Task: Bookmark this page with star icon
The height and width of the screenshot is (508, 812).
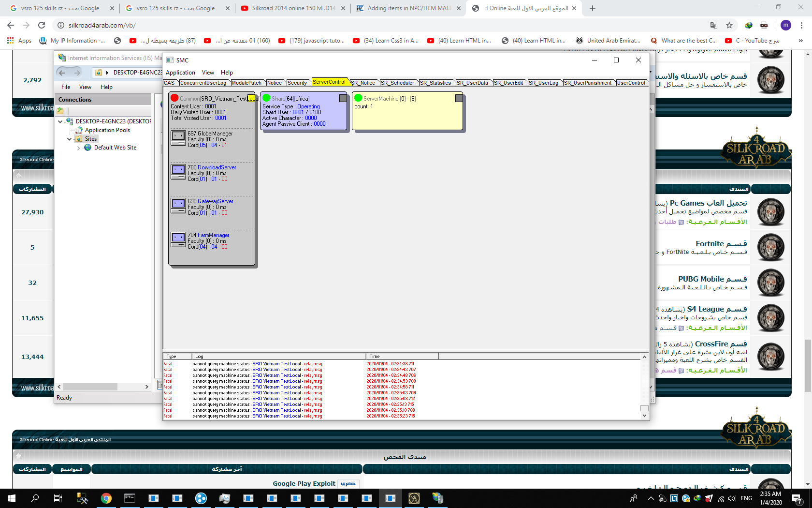Action: [729, 25]
